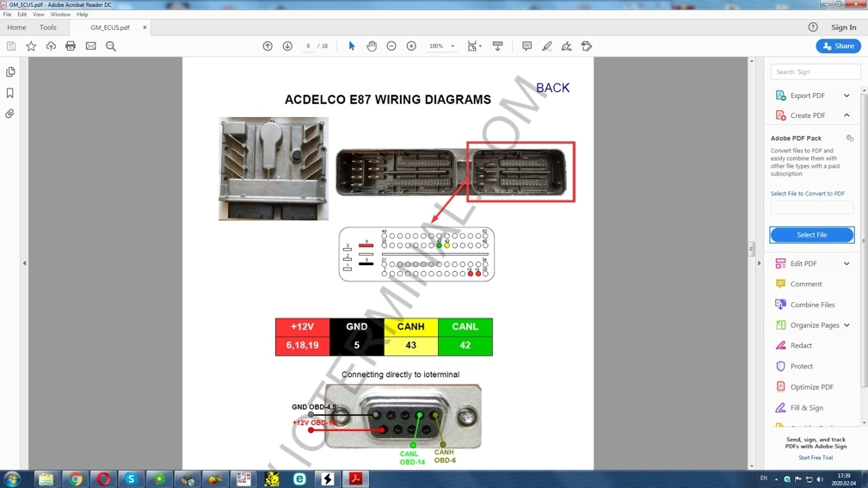Click Adobe PDF Pack copy icon
The image size is (868, 488).
click(x=850, y=138)
